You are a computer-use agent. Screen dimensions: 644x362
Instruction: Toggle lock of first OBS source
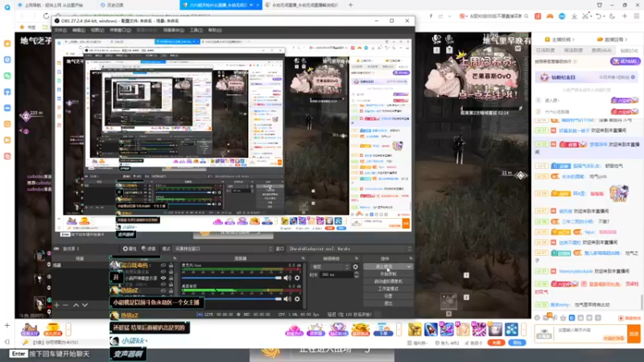pos(171,265)
